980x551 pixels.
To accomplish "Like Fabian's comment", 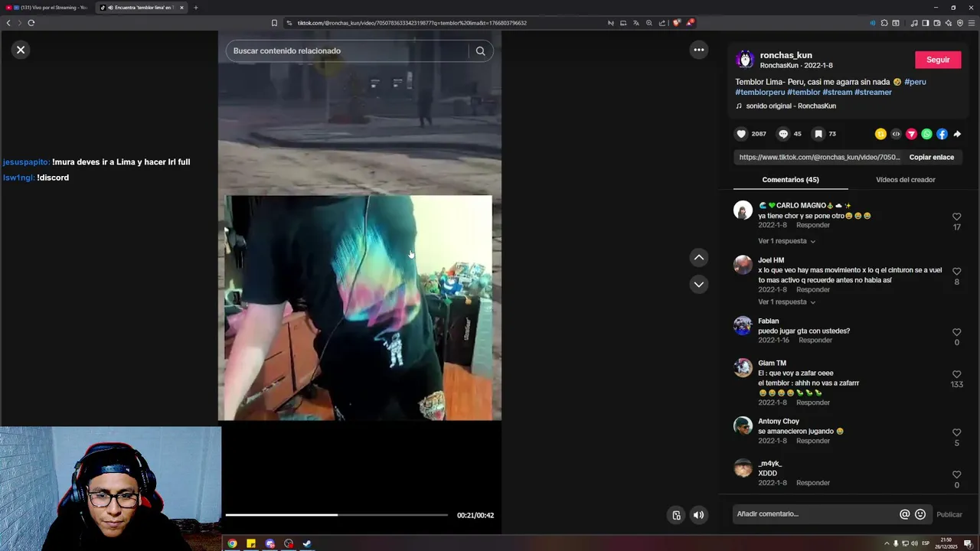I will [x=956, y=332].
